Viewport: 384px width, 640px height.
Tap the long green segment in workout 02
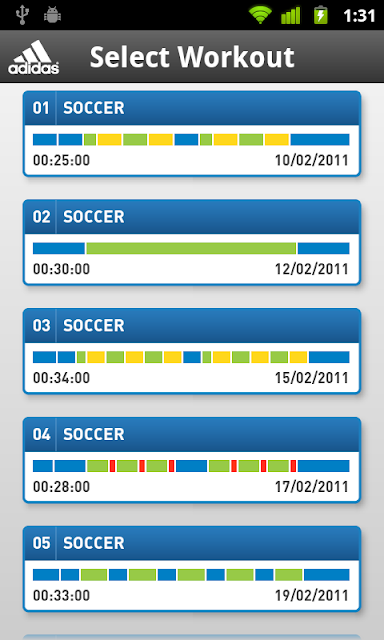pos(191,248)
